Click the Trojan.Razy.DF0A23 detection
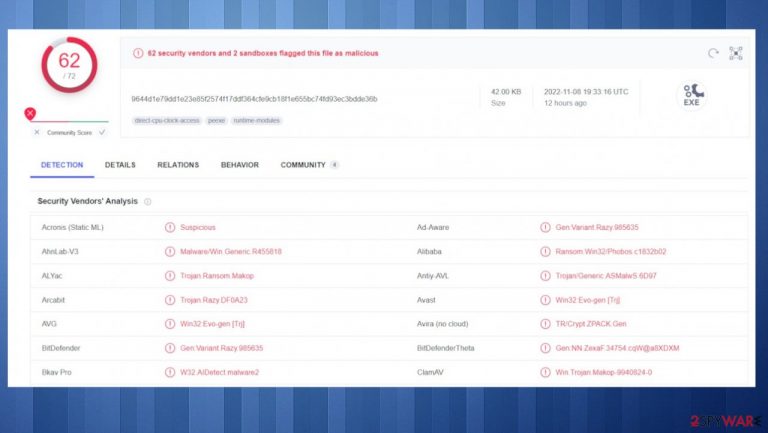This screenshot has width=768, height=433. (214, 300)
